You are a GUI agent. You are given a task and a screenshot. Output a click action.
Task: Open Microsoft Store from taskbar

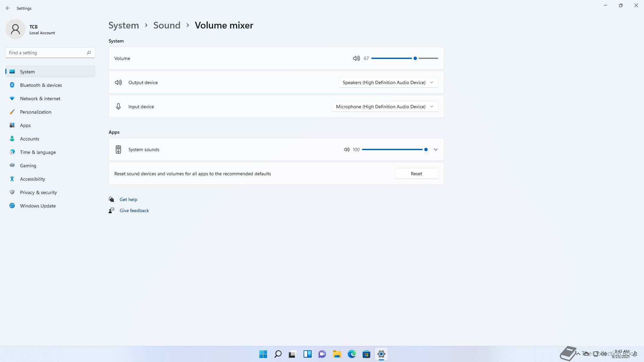pos(367,354)
